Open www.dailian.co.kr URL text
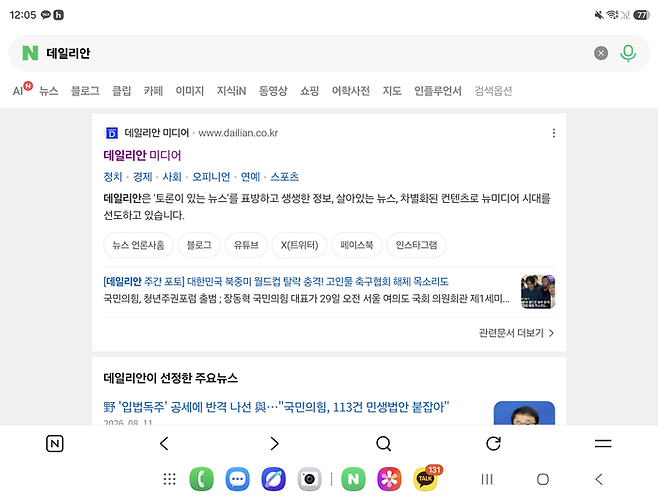 pos(238,133)
